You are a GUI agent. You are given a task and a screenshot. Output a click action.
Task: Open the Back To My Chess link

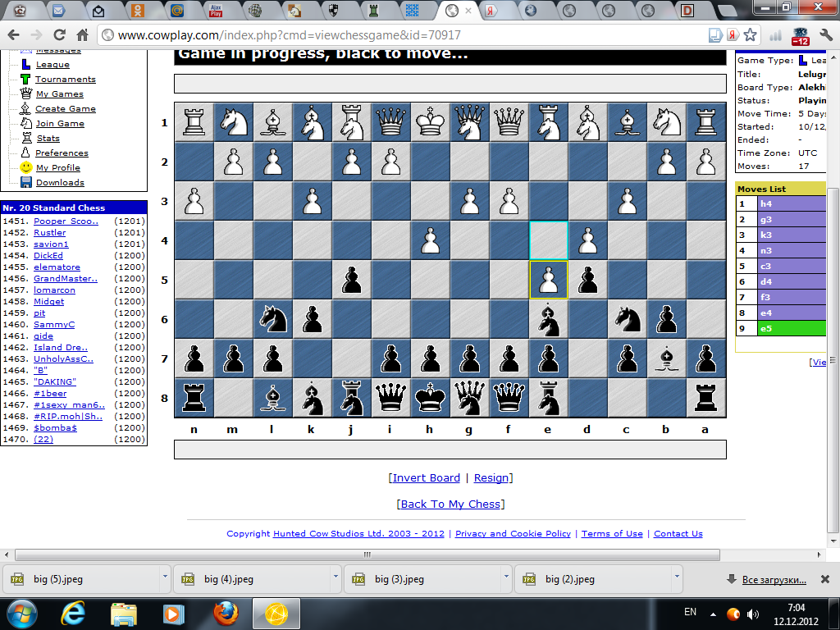450,504
